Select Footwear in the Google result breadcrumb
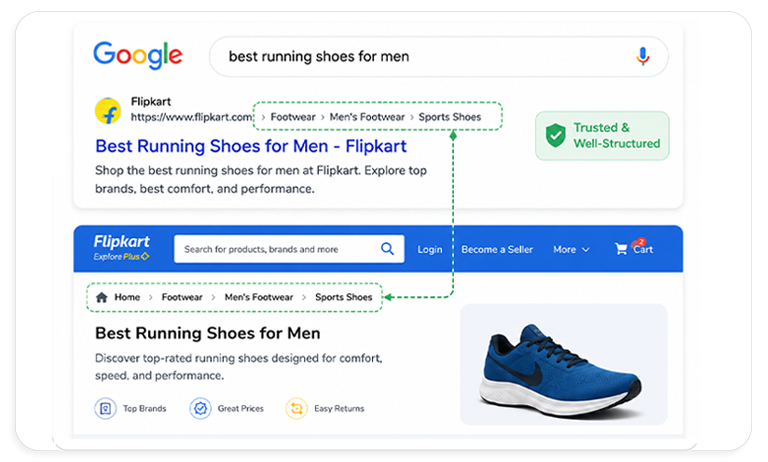The image size is (768, 462). coord(293,117)
